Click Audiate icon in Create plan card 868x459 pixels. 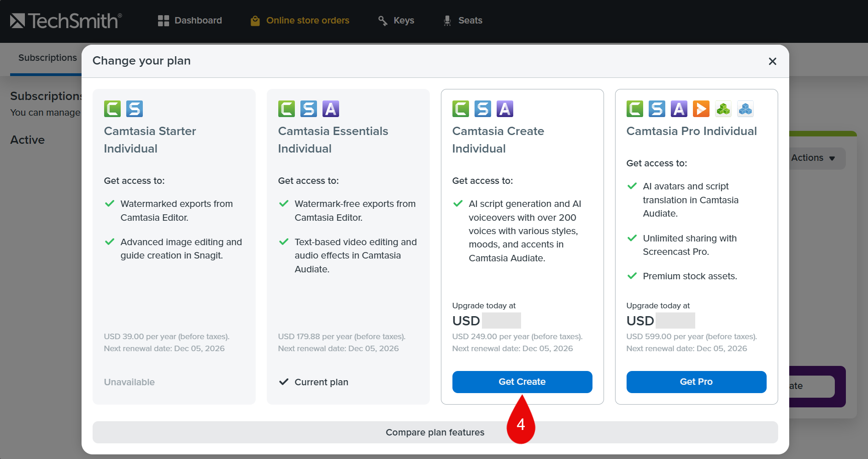505,109
